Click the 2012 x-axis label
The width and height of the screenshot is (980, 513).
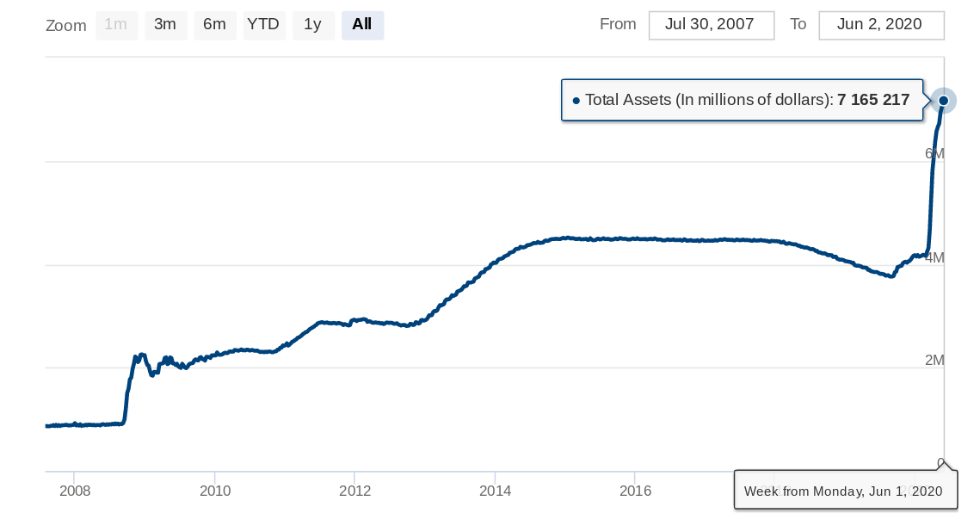[x=355, y=491]
